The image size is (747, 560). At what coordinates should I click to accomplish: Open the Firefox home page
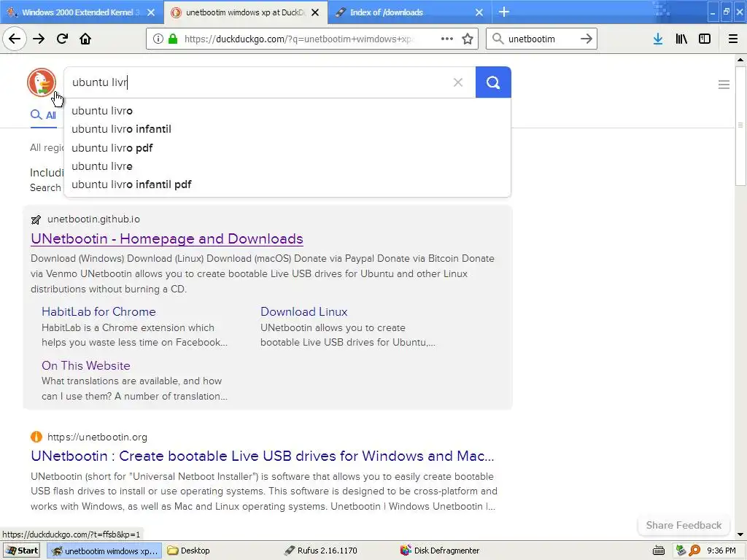[85, 39]
